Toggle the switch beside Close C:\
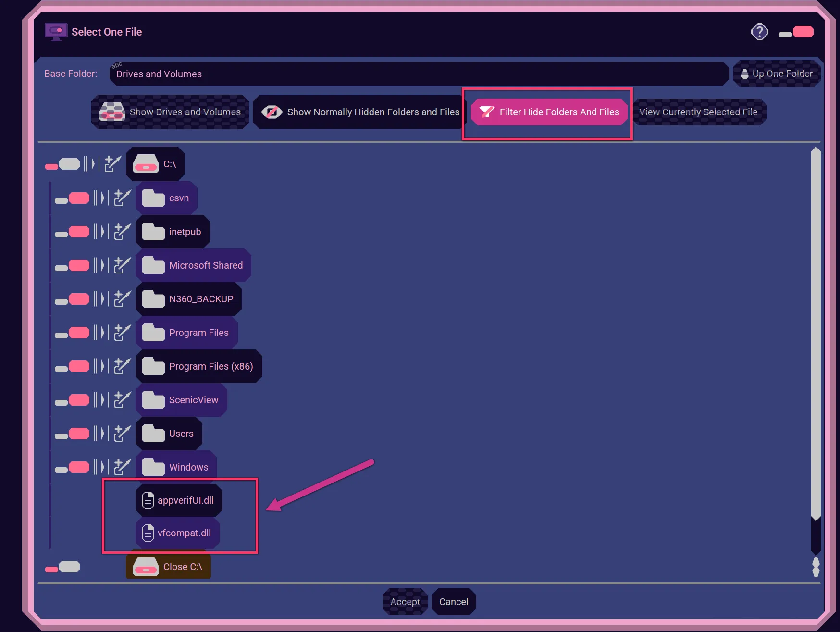This screenshot has height=632, width=840. coord(62,567)
